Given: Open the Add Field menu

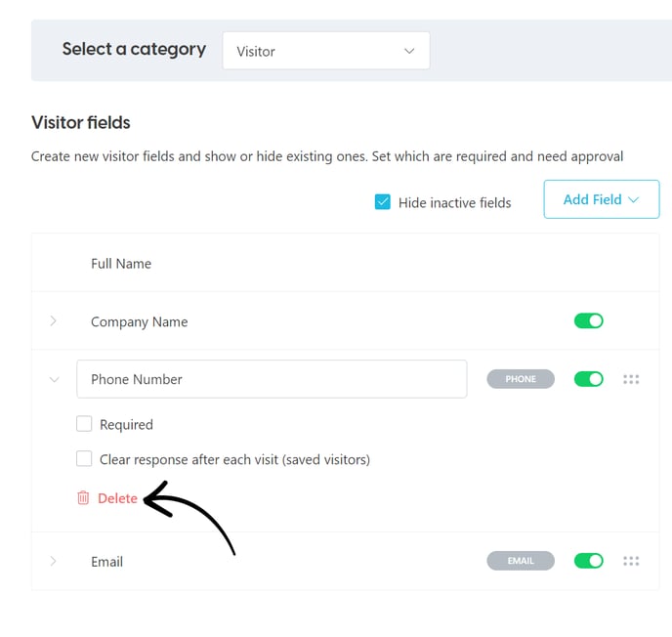Looking at the screenshot, I should pyautogui.click(x=602, y=199).
